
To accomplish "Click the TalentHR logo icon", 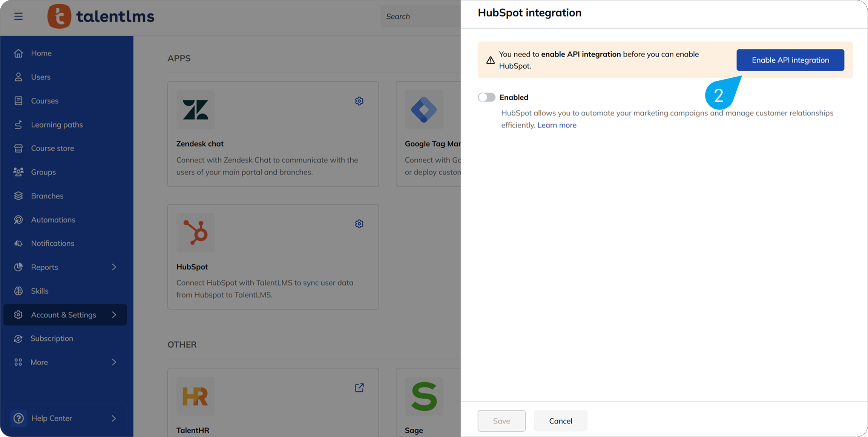I will pyautogui.click(x=195, y=396).
